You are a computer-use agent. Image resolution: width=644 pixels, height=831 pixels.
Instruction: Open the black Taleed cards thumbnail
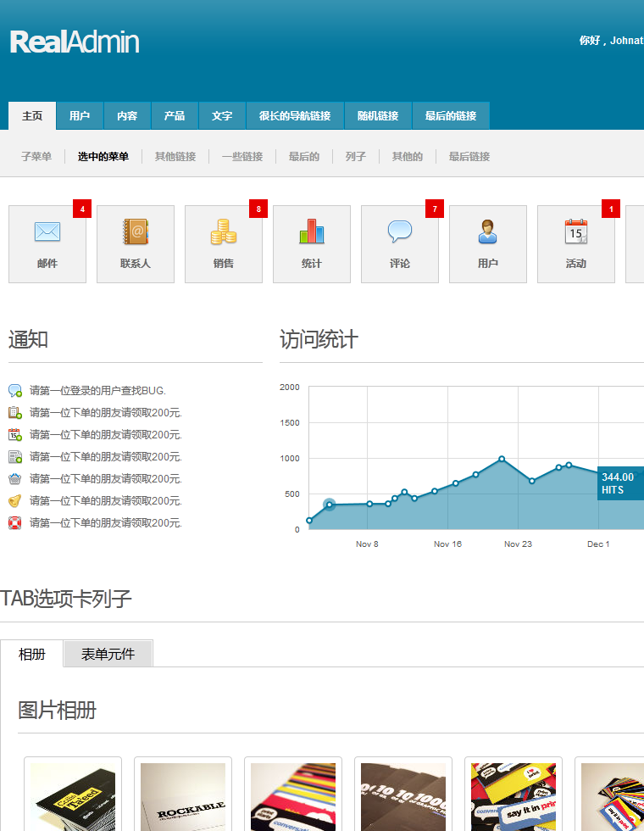73,796
